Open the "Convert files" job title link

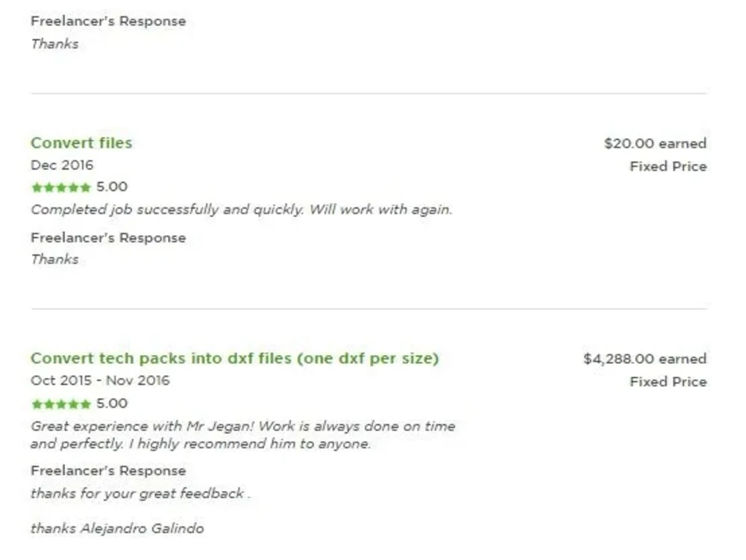(81, 143)
